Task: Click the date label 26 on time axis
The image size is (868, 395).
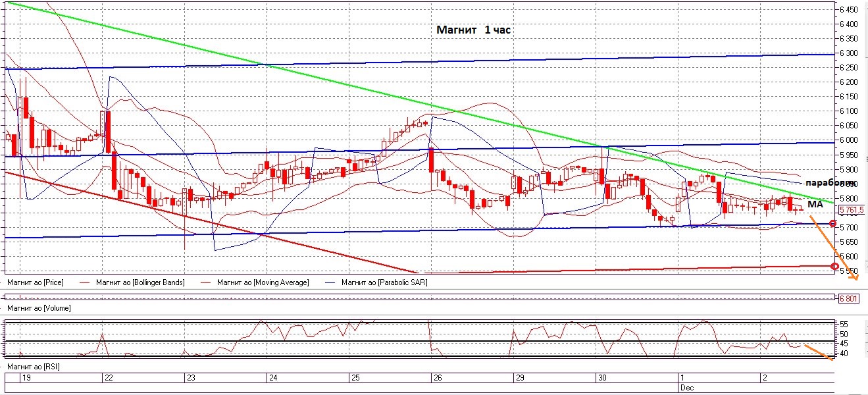Action: 437,378
